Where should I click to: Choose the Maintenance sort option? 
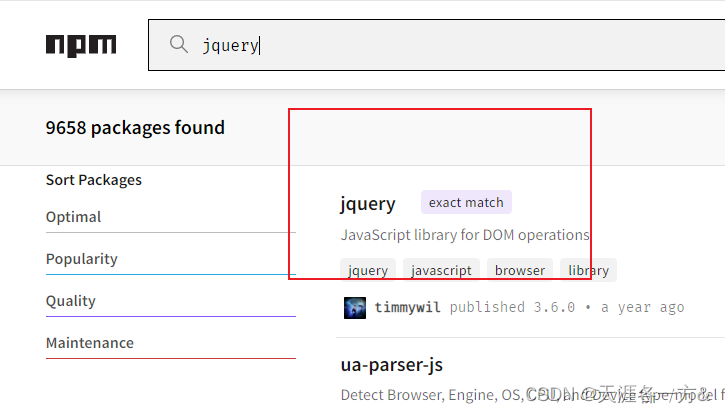(x=90, y=343)
